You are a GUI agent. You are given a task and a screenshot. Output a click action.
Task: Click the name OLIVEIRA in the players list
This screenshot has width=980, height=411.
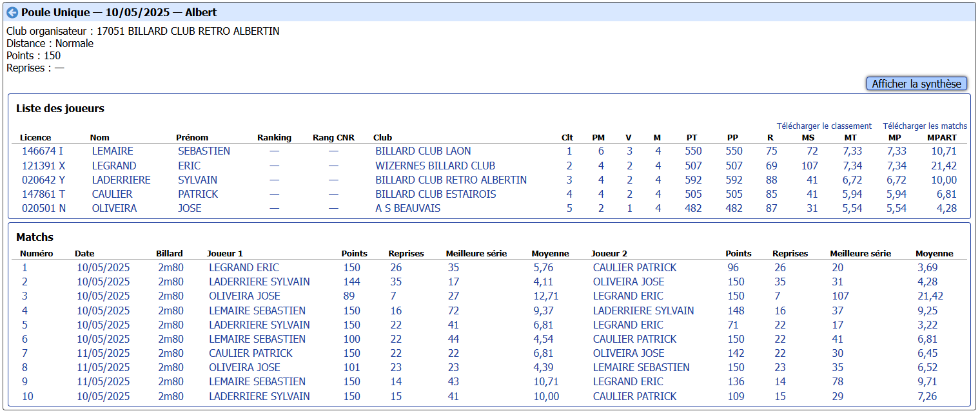point(113,208)
